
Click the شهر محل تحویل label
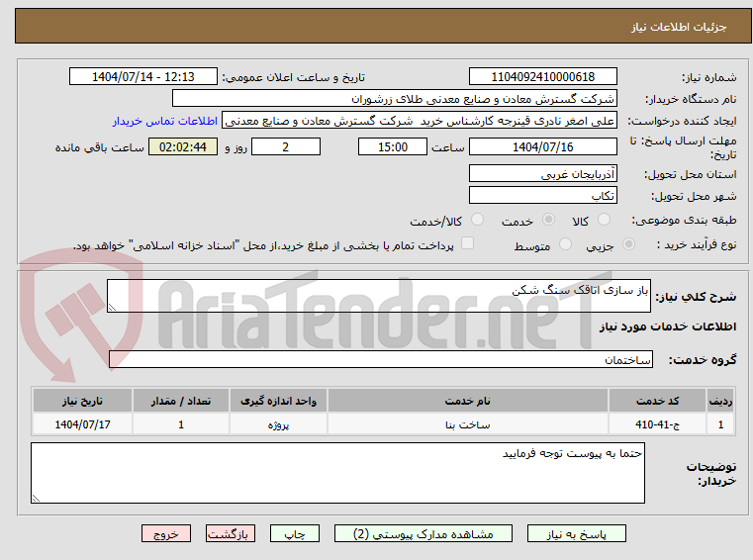pos(694,197)
